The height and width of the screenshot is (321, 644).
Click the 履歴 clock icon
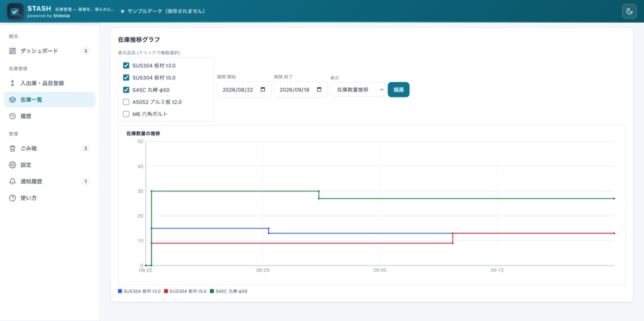pos(13,116)
